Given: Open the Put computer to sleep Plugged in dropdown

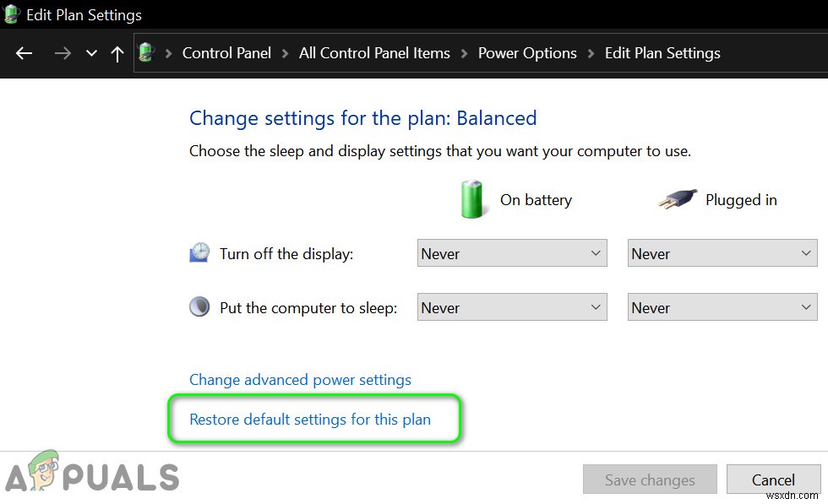Looking at the screenshot, I should click(722, 306).
